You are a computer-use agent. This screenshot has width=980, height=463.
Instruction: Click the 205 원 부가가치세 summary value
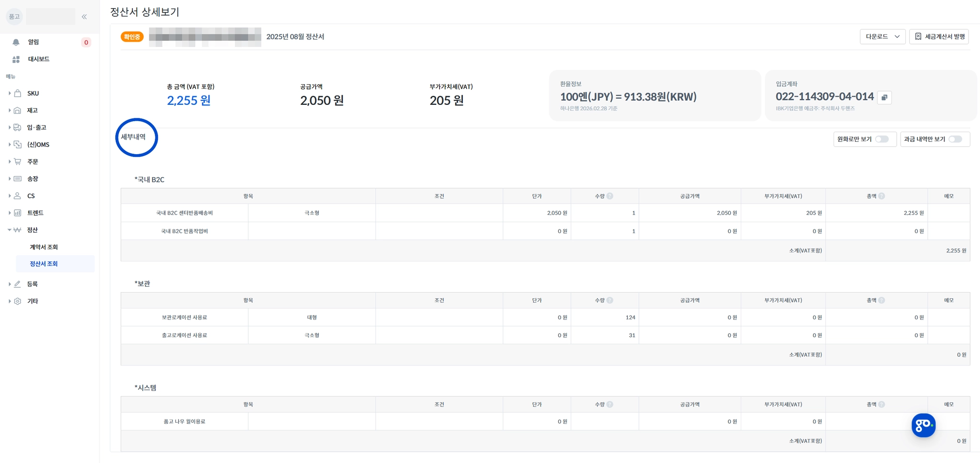446,101
